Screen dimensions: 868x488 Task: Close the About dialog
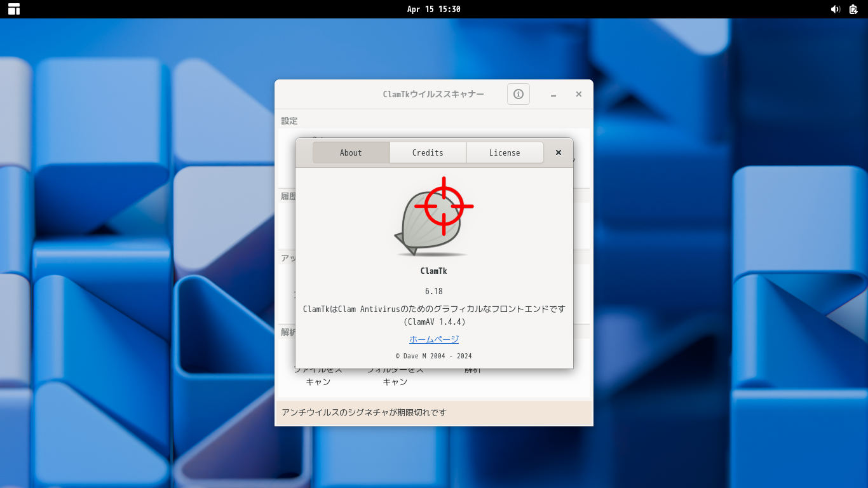559,152
